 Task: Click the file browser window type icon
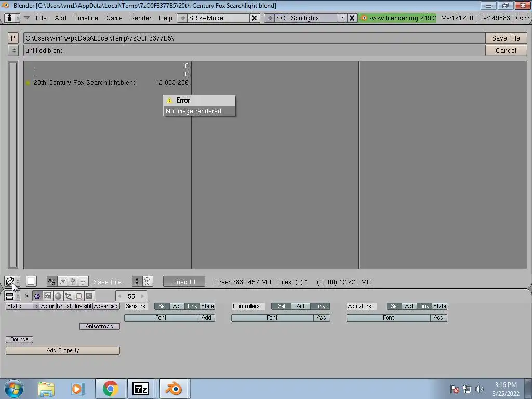pyautogui.click(x=9, y=281)
